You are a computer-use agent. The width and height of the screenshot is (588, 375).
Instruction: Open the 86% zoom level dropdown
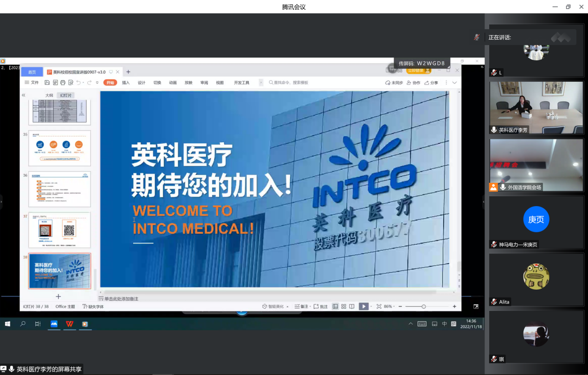tap(389, 306)
